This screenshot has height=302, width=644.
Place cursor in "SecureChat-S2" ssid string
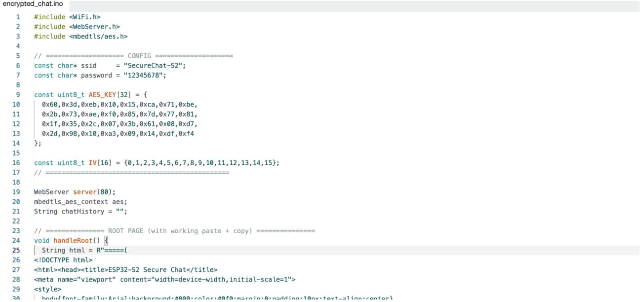[155, 66]
